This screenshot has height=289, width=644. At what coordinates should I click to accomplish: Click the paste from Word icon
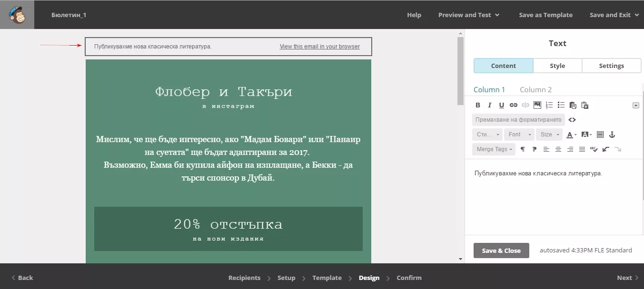(x=585, y=105)
